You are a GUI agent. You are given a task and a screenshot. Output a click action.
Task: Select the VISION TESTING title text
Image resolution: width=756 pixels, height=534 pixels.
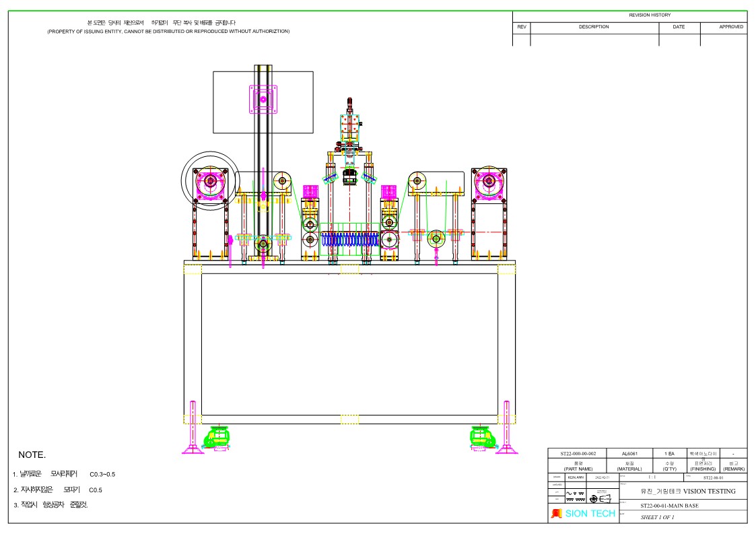[688, 491]
